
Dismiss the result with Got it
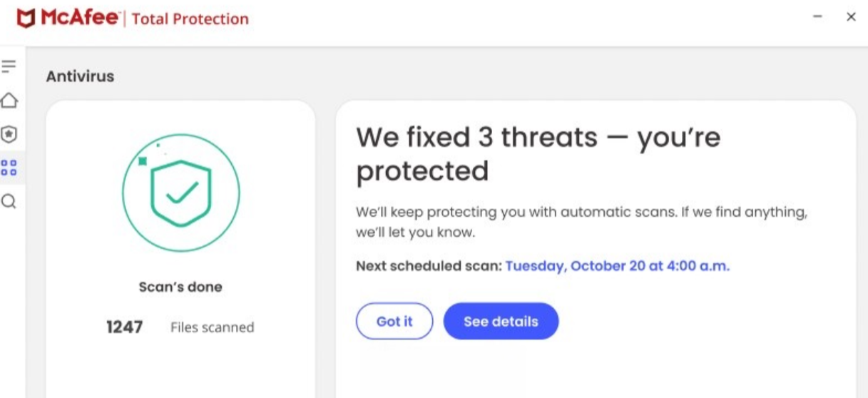(394, 322)
